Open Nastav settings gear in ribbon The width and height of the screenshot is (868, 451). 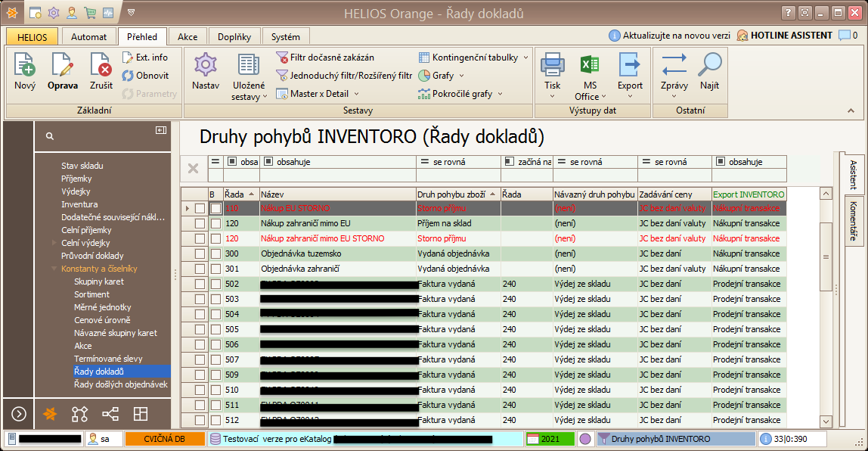[x=206, y=66]
